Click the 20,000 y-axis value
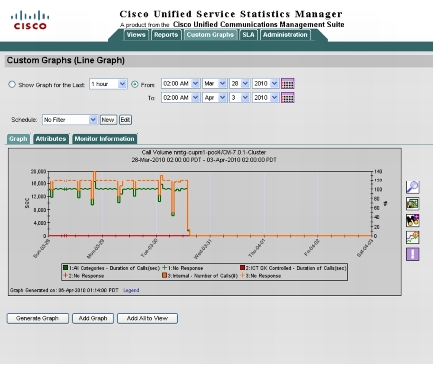The image size is (434, 366). [38, 171]
